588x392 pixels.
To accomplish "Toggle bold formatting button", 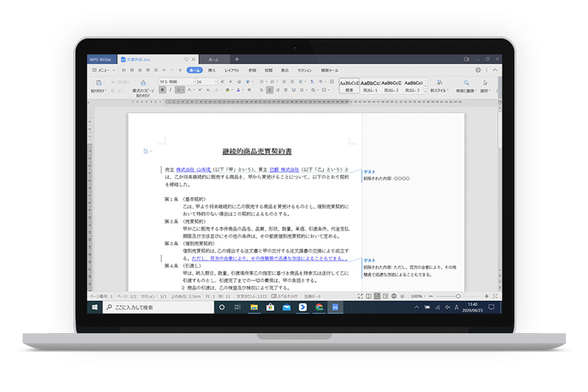I will 163,90.
